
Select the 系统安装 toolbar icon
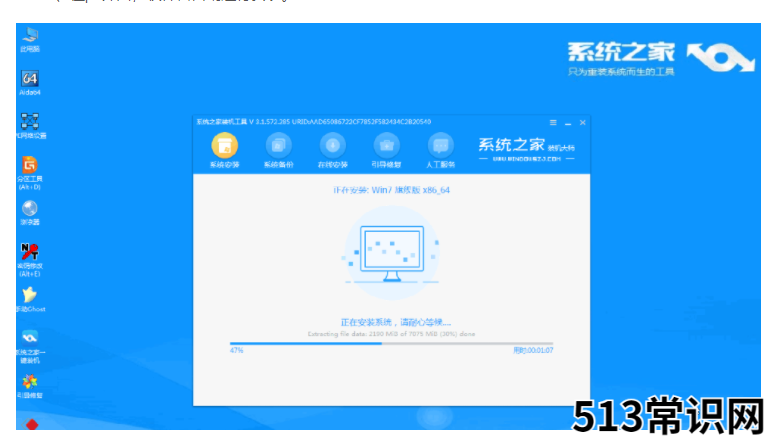tap(225, 151)
